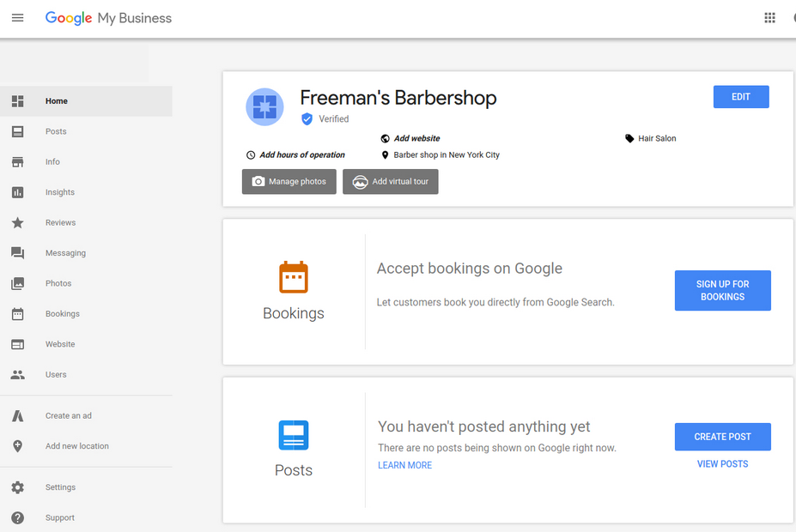Go to Home in sidebar
Image resolution: width=796 pixels, height=532 pixels.
pos(57,101)
